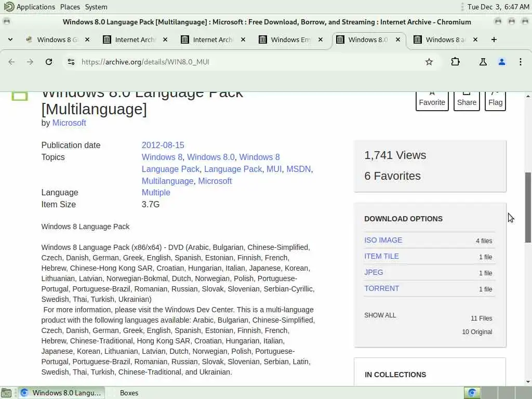
Task: Open publication date 2012-08-15 link
Action: tap(163, 145)
